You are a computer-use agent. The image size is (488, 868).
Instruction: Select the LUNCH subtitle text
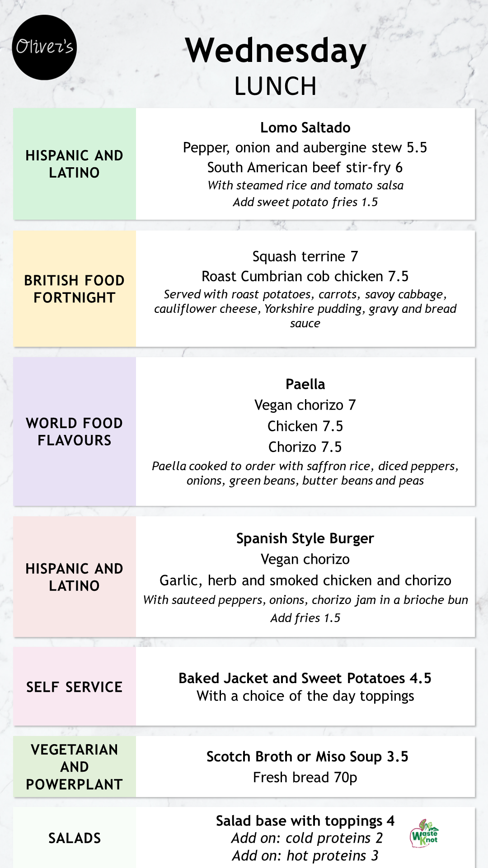click(x=276, y=86)
